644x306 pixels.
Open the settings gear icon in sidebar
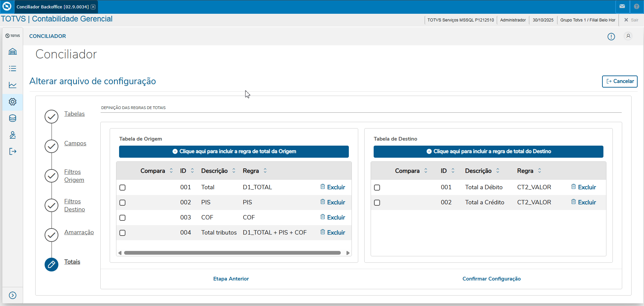point(13,102)
